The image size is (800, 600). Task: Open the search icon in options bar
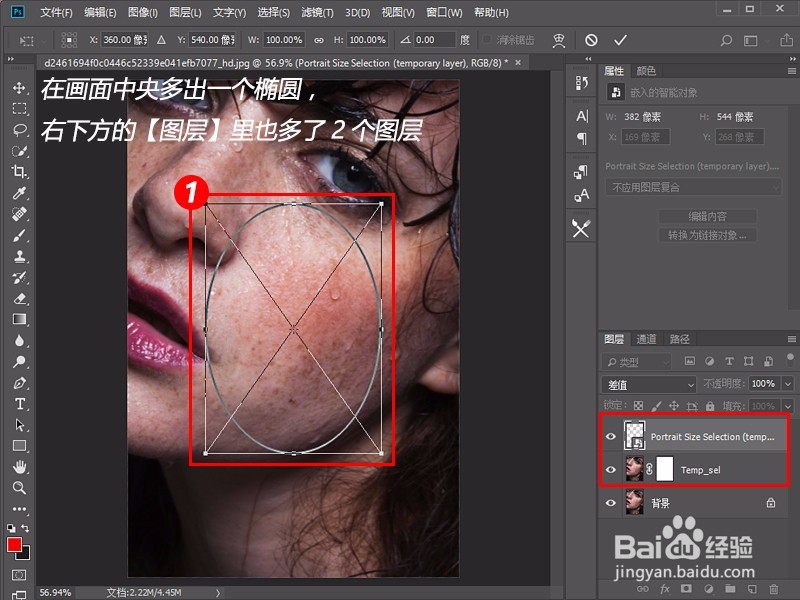coord(726,40)
